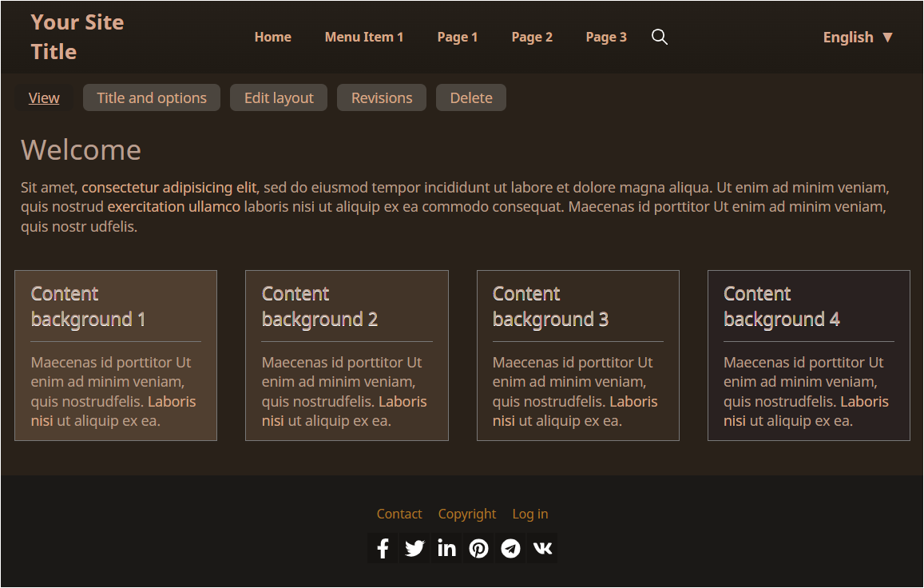Open the Edit layout tab
The width and height of the screenshot is (924, 588).
coord(279,97)
